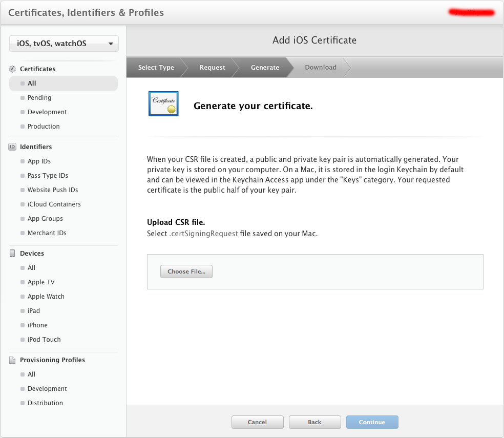
Task: Click the Devices phone icon
Action: (13, 254)
